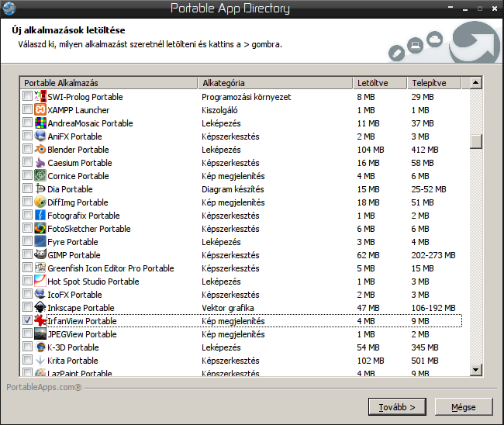Click the Dia Portable icon

pyautogui.click(x=40, y=189)
